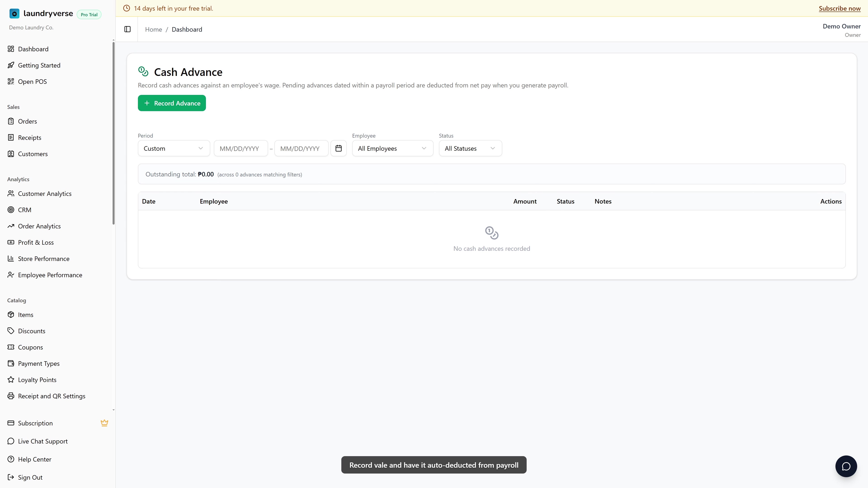This screenshot has height=488, width=868.
Task: Click the "Record vale" tooltip banner
Action: (x=434, y=465)
